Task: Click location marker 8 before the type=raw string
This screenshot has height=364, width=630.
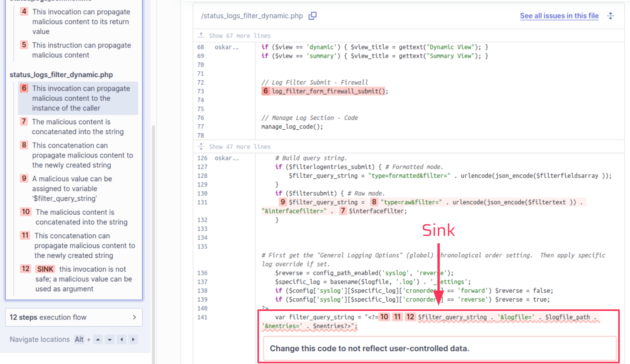Action: pyautogui.click(x=374, y=202)
